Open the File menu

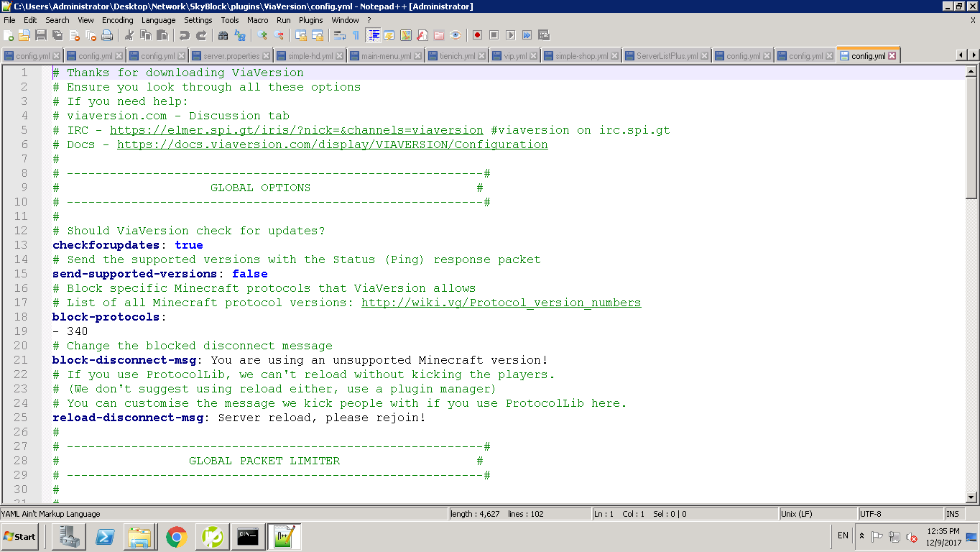click(x=9, y=20)
